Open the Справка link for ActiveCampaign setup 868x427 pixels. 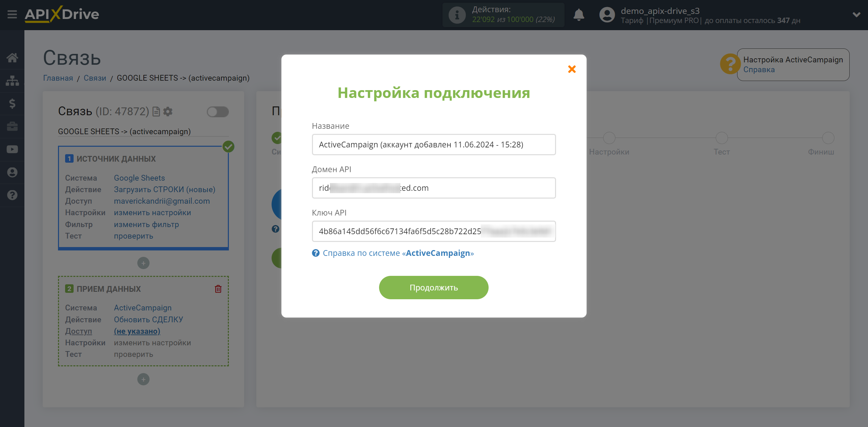tap(759, 69)
